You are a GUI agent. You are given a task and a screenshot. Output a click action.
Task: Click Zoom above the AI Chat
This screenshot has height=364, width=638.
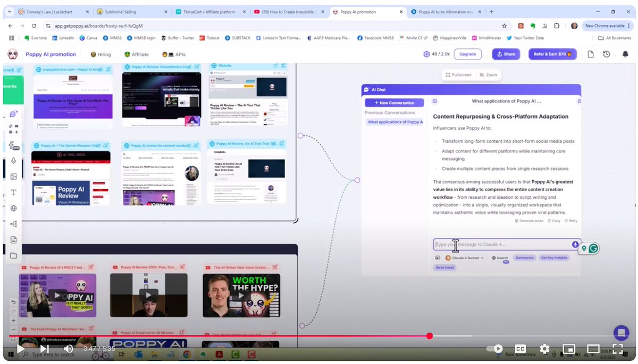(488, 75)
